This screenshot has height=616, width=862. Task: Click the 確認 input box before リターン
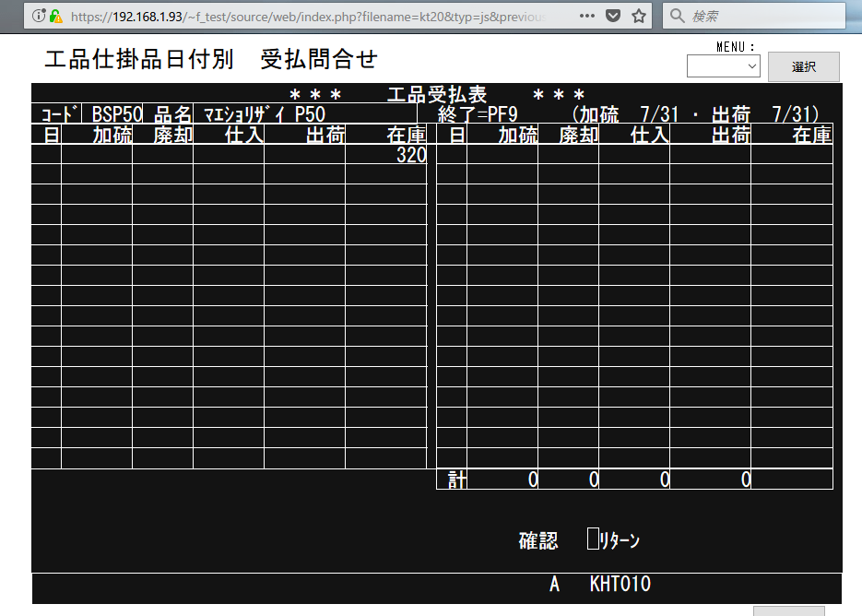593,540
